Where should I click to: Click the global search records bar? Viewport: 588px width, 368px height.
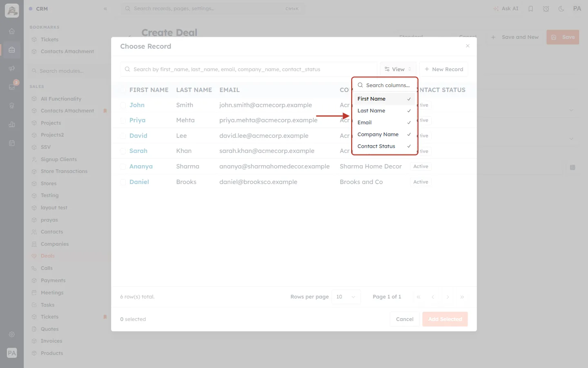coord(212,9)
